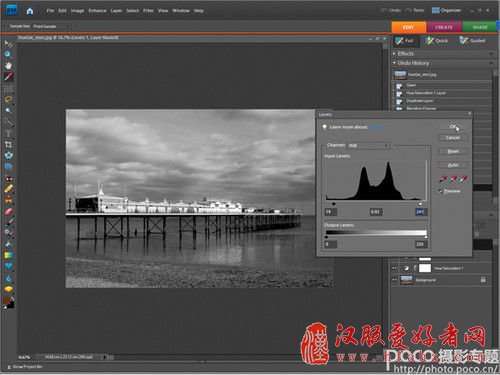Expand the Effects panel
The image size is (500, 375).
point(394,54)
